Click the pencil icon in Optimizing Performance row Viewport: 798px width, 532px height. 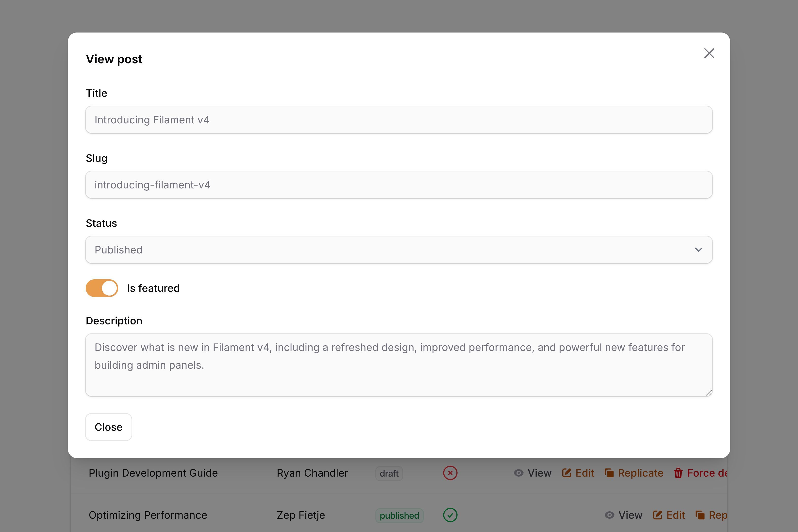click(x=658, y=515)
